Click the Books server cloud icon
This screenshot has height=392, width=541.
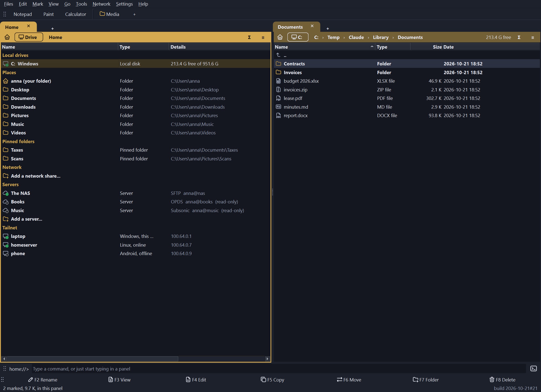point(6,202)
